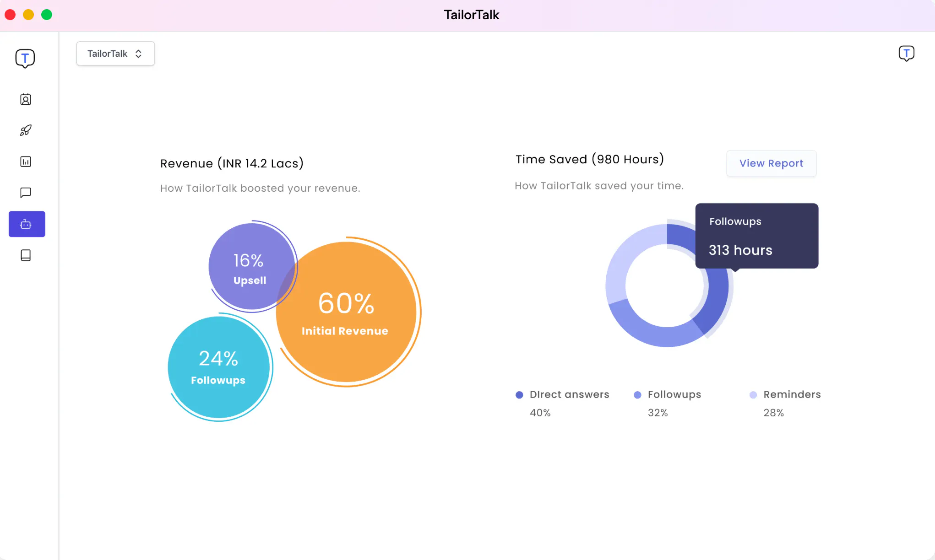Viewport: 935px width, 560px height.
Task: Click the 28% value under Reminders
Action: [x=774, y=413]
